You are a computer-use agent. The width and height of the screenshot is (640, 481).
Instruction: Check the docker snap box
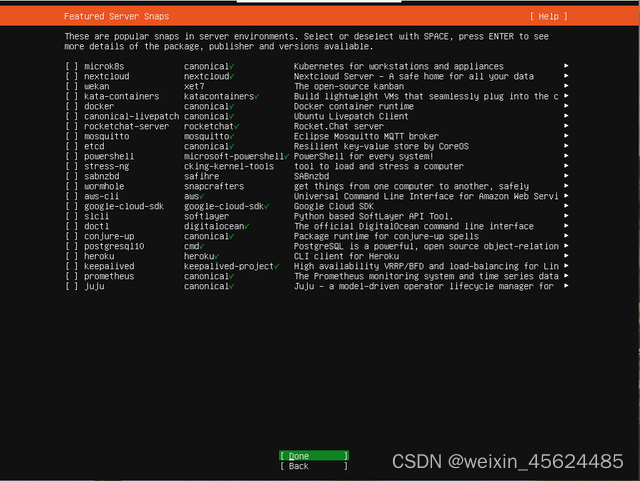pos(71,106)
